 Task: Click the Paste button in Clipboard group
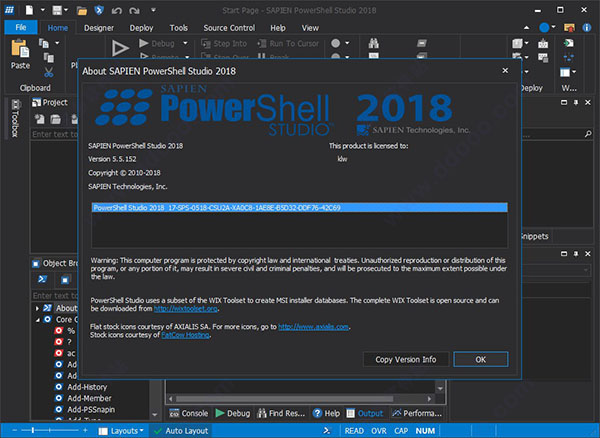(x=20, y=54)
